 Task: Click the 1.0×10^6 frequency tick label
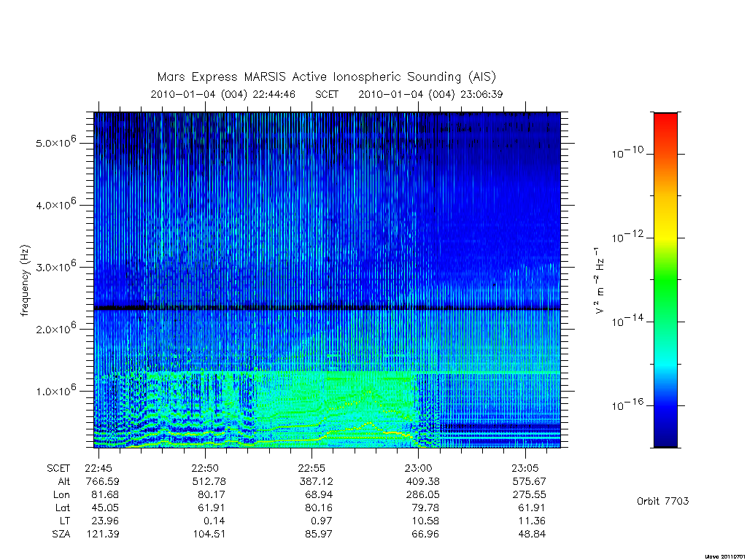[55, 390]
